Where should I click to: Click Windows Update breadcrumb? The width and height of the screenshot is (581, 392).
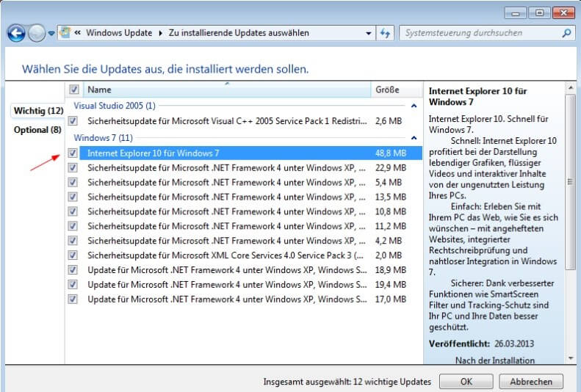(119, 33)
